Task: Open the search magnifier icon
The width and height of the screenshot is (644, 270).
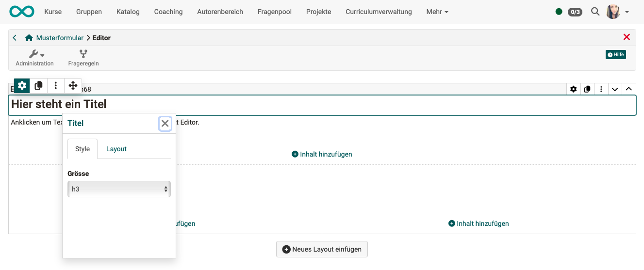Action: [595, 12]
